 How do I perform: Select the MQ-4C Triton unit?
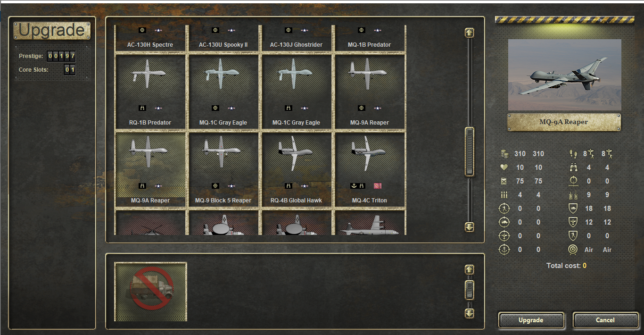(370, 170)
